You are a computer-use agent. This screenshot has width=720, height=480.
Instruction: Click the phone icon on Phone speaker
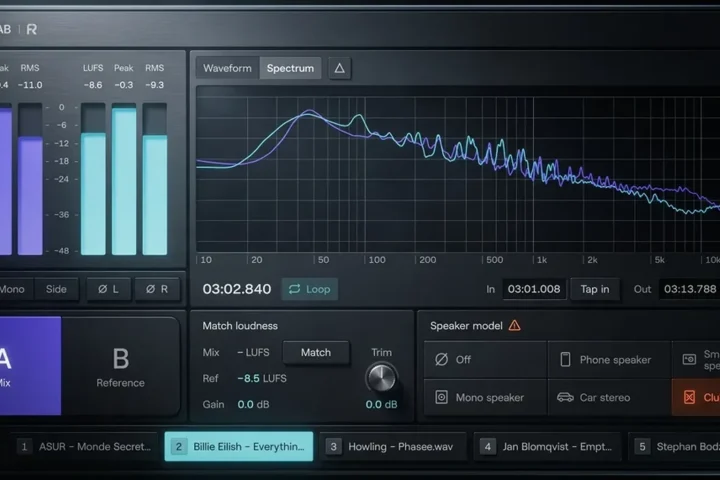(565, 359)
